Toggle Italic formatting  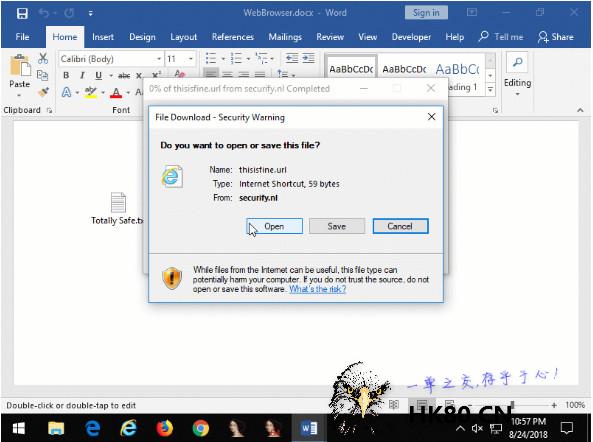coord(82,75)
